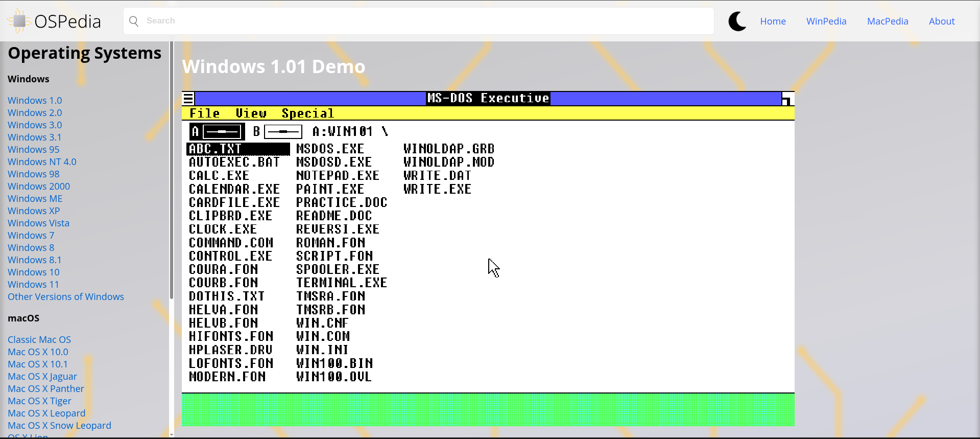Focus the Search input field
Image resolution: width=980 pixels, height=439 pixels.
pos(424,21)
